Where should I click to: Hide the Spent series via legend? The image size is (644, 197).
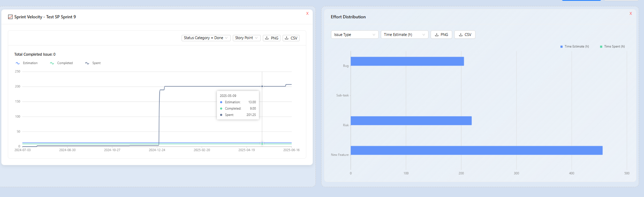(x=93, y=63)
